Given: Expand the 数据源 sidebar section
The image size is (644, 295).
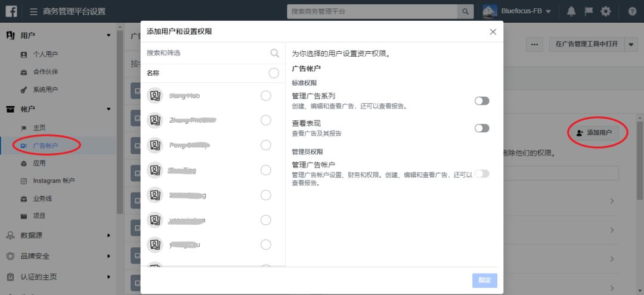Looking at the screenshot, I should (x=109, y=235).
